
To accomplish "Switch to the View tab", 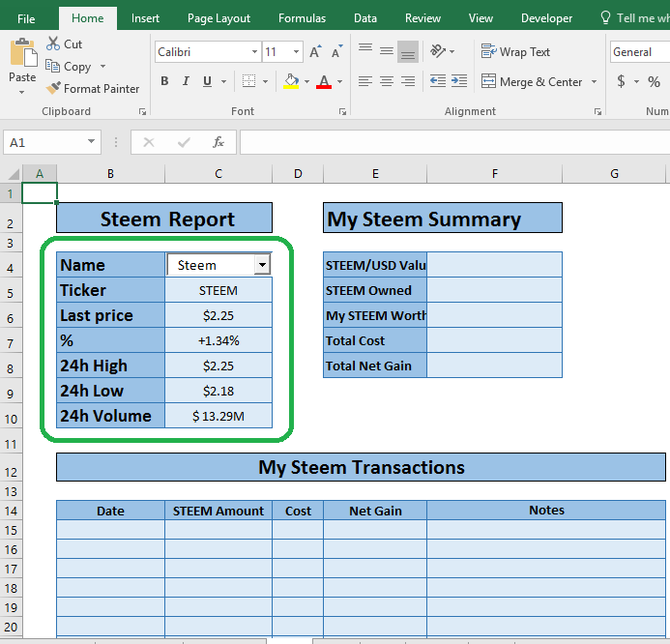I will 481,18.
